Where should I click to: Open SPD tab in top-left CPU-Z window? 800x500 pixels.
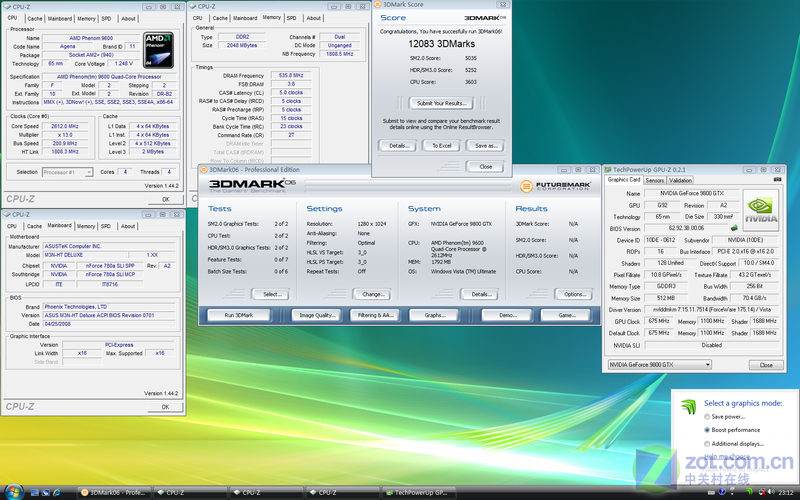click(106, 18)
